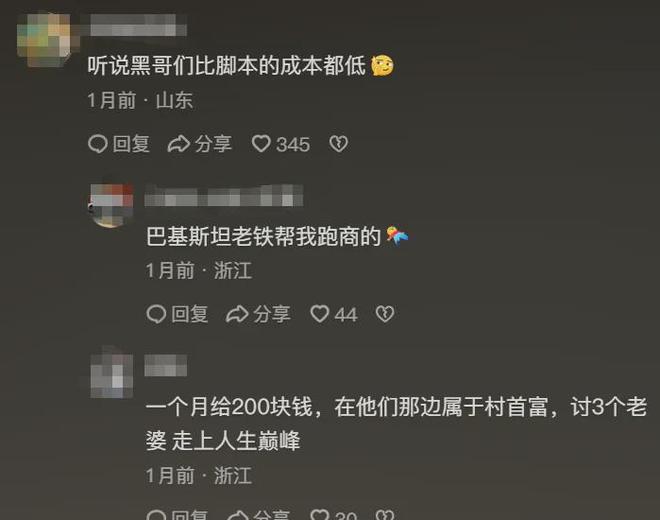Open reply for the 山东 comment
Image resolution: width=660 pixels, height=520 pixels.
(x=119, y=144)
